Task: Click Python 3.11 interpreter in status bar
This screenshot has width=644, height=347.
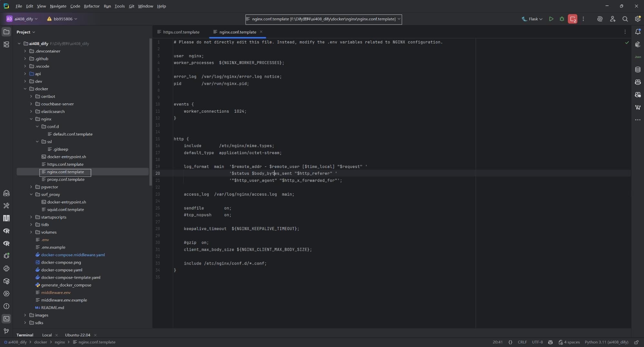Action: [606, 342]
